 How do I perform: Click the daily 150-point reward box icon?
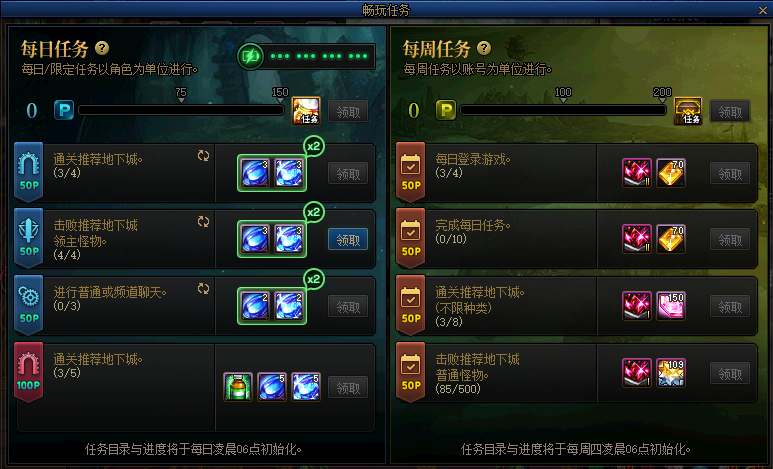pos(306,110)
